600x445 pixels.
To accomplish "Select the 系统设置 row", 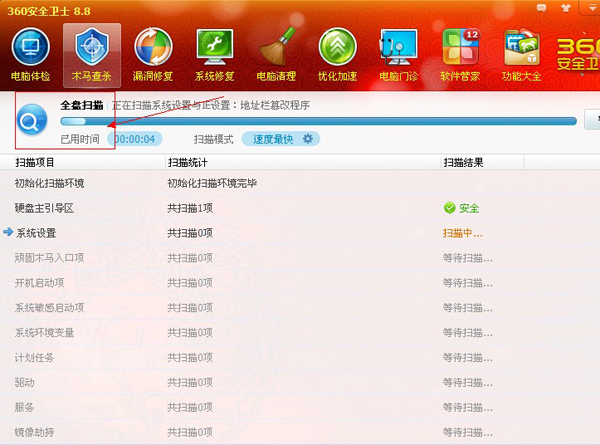I will 300,233.
